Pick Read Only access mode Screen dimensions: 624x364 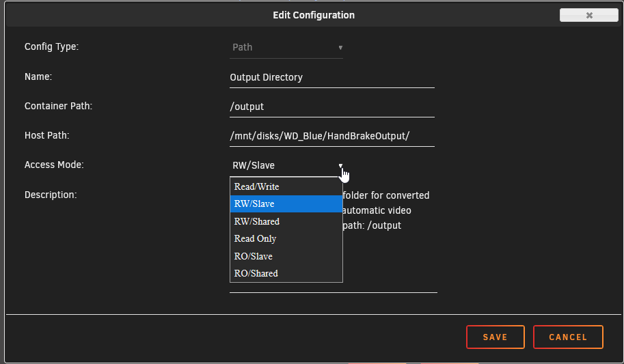[x=286, y=239]
